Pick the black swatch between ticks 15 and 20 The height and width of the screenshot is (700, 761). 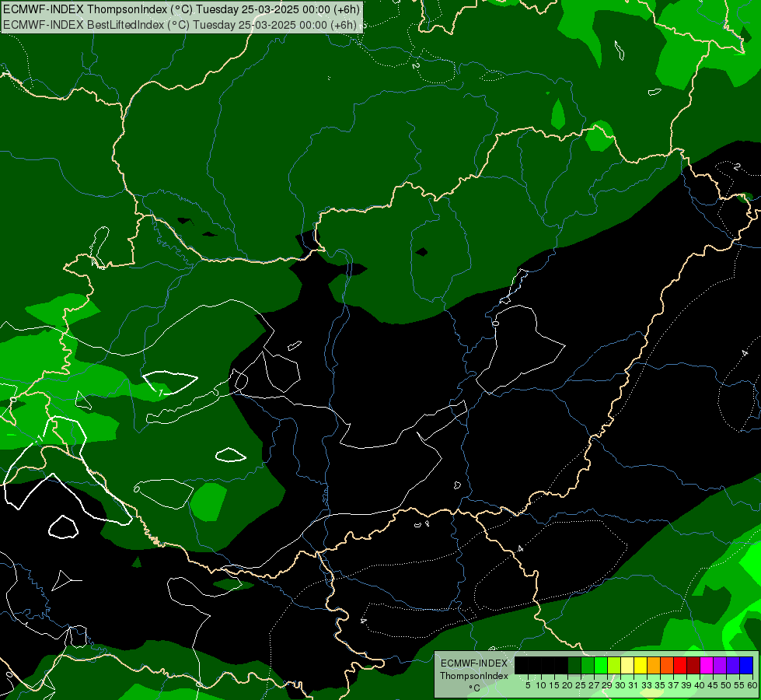(561, 665)
